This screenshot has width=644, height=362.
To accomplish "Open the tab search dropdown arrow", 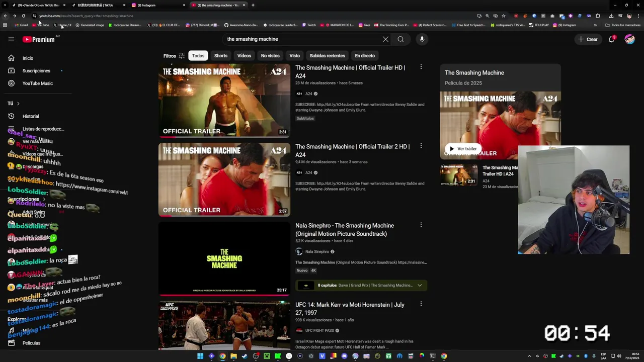I will [x=6, y=5].
